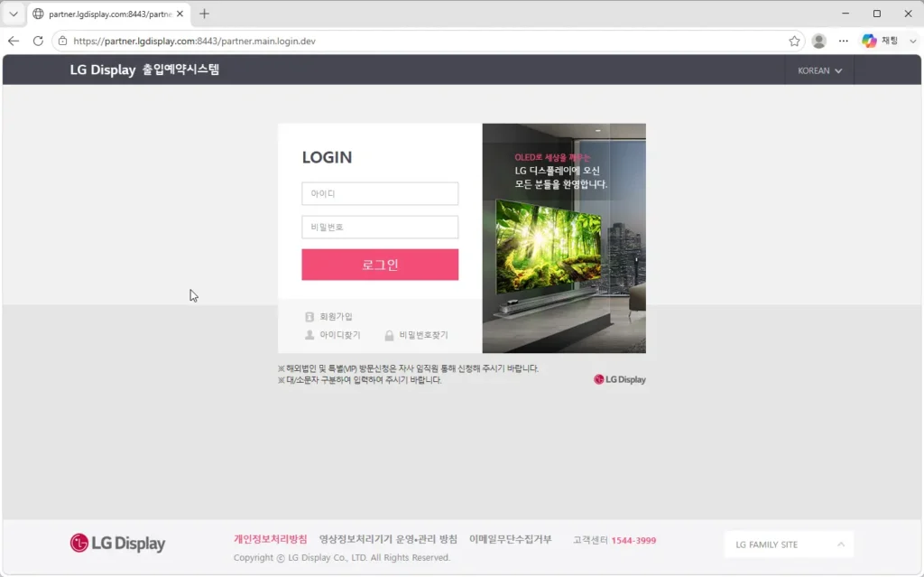Bookmark page with the star icon
This screenshot has width=924, height=577.
(x=794, y=41)
